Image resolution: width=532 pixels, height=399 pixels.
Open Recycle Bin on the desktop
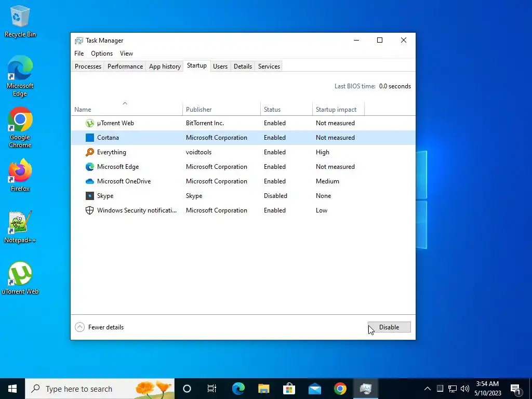20,21
